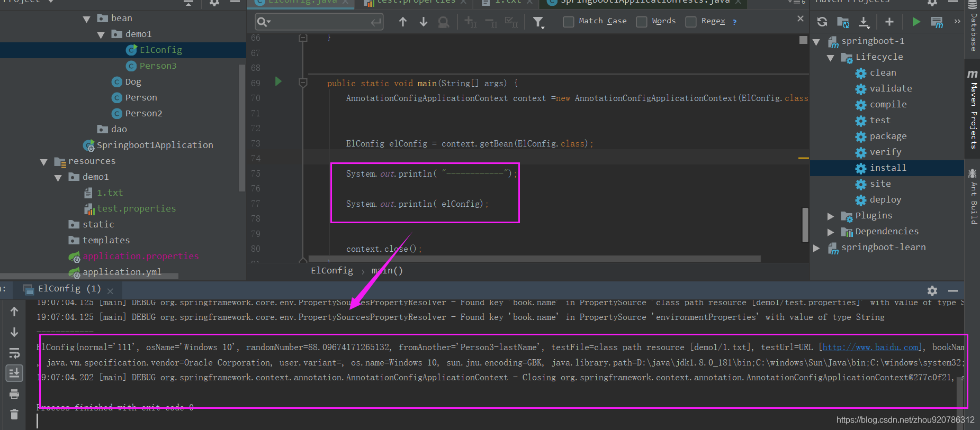This screenshot has width=980, height=430.
Task: Move down stack trace arrow in console
Action: coord(14,332)
